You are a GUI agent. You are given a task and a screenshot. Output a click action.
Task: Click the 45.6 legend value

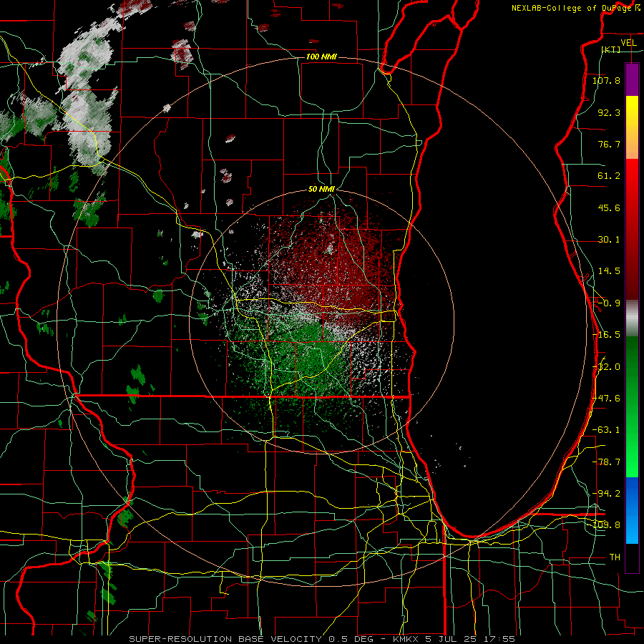click(x=609, y=208)
